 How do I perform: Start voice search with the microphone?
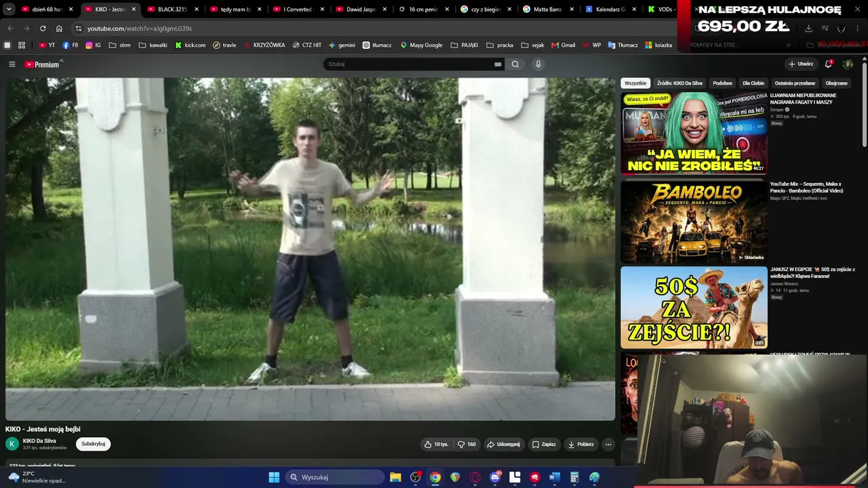coord(538,64)
